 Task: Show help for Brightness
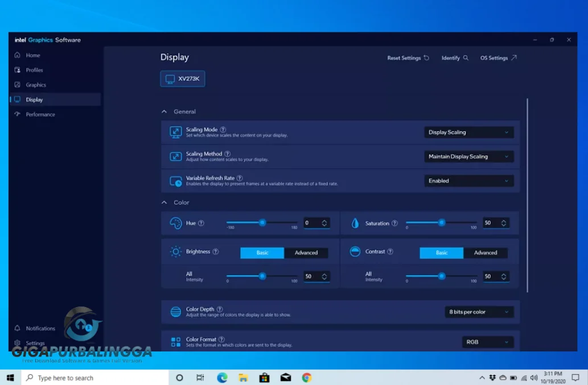click(216, 252)
